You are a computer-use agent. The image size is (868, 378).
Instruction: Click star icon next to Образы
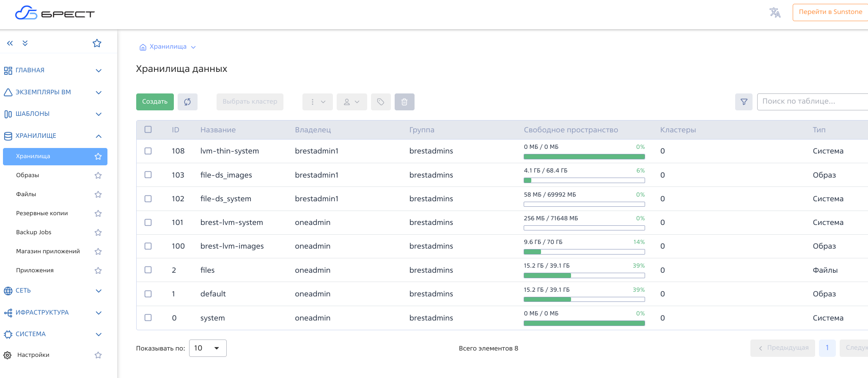98,175
